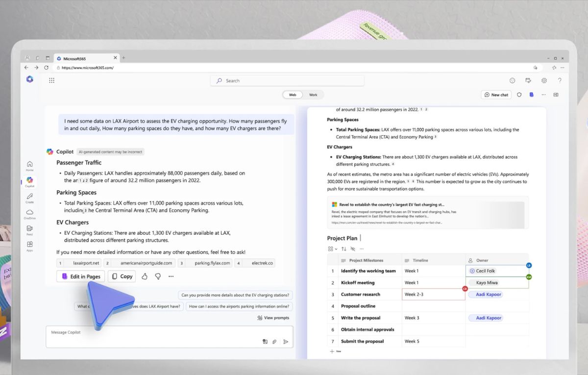This screenshot has width=588, height=375.
Task: Click the send message arrow icon
Action: (x=286, y=342)
